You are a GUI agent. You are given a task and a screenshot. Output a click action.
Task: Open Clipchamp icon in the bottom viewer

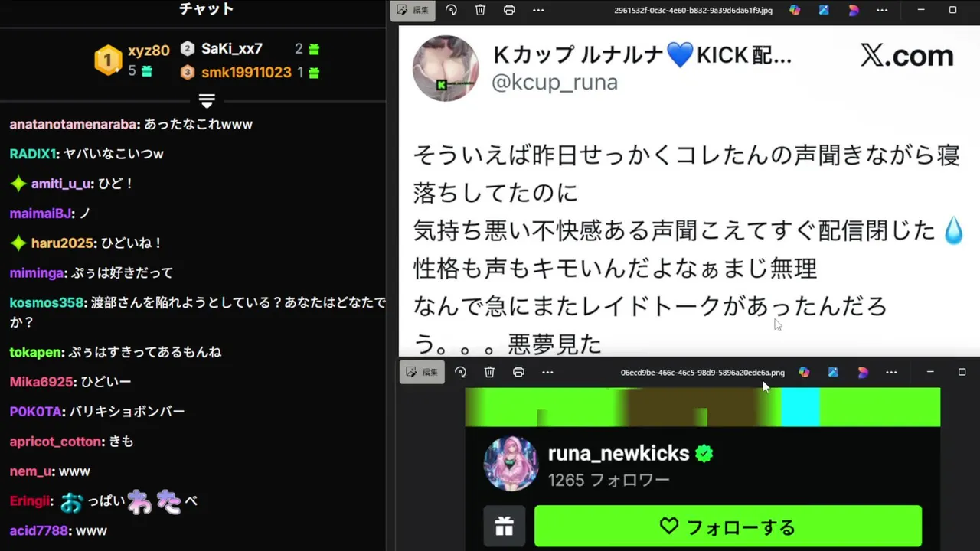pyautogui.click(x=862, y=372)
